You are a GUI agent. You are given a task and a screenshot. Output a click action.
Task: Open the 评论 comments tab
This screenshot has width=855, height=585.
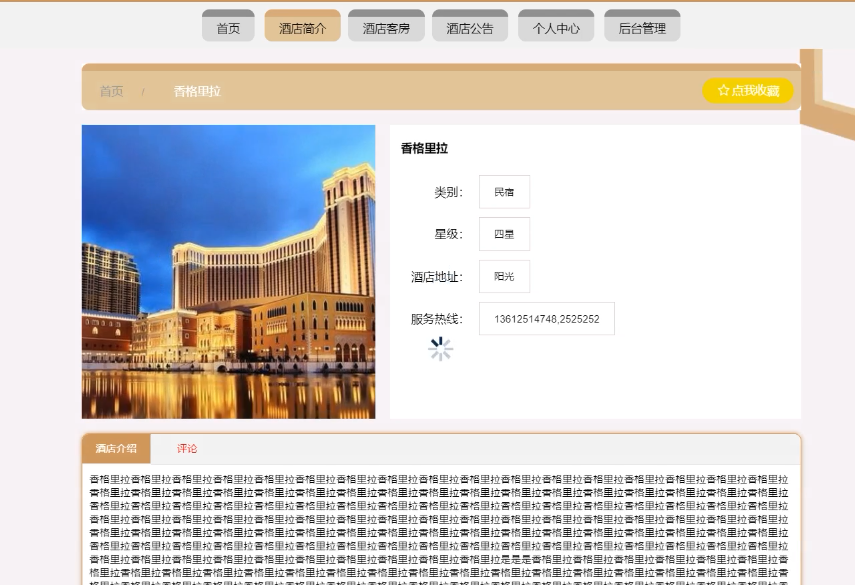[x=186, y=449]
